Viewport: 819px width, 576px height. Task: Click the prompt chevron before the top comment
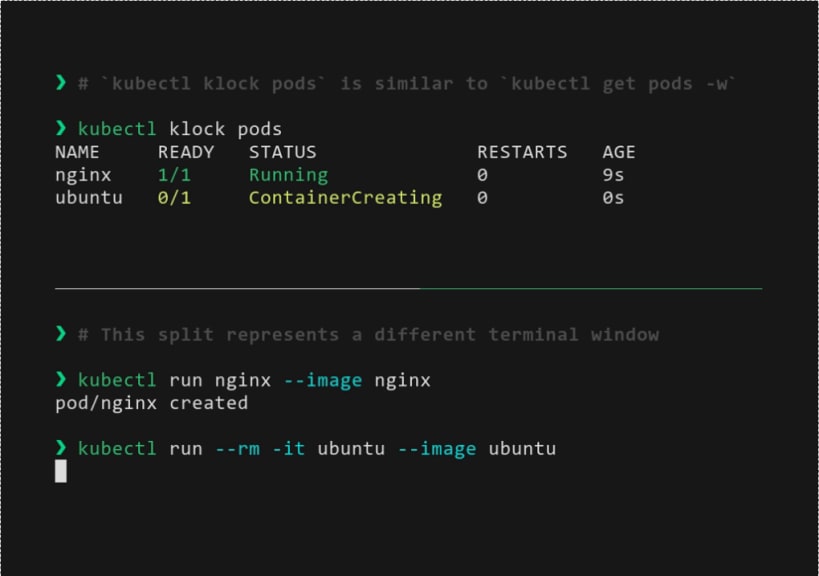click(x=61, y=83)
